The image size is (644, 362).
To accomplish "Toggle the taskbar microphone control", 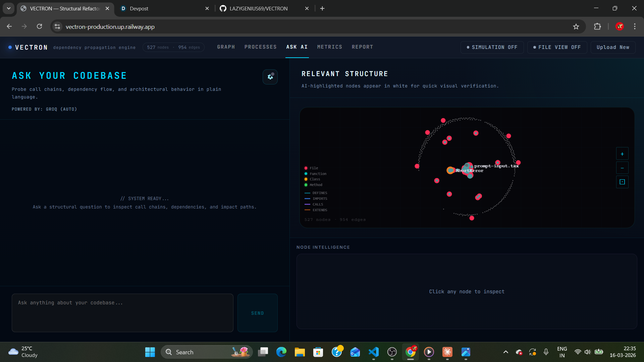I will pyautogui.click(x=546, y=352).
